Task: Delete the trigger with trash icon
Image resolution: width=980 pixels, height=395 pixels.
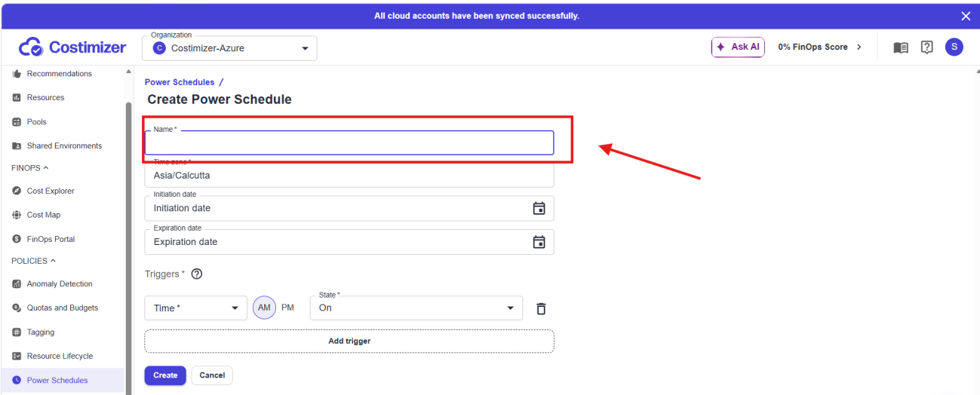Action: pos(541,308)
